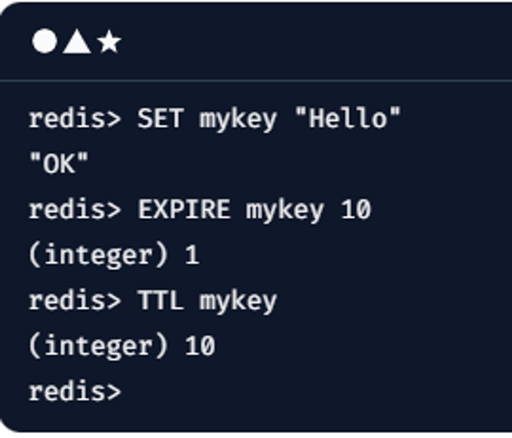512x438 pixels.
Task: Click the horizontal divider under header icons
Action: pos(256,81)
